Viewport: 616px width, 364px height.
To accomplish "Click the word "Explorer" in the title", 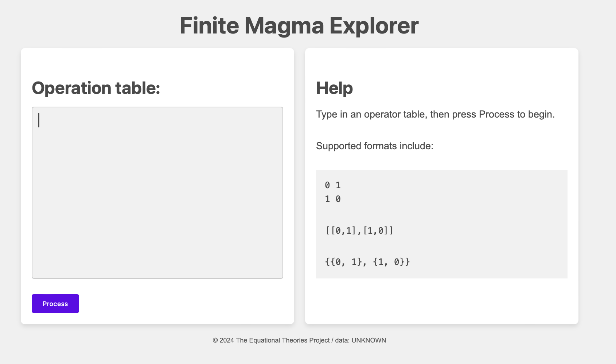I will point(374,25).
